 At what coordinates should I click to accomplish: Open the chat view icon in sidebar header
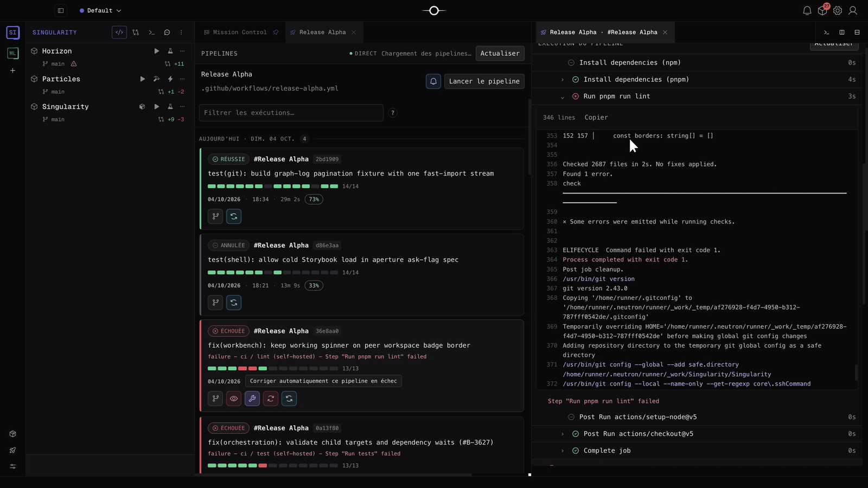(167, 33)
